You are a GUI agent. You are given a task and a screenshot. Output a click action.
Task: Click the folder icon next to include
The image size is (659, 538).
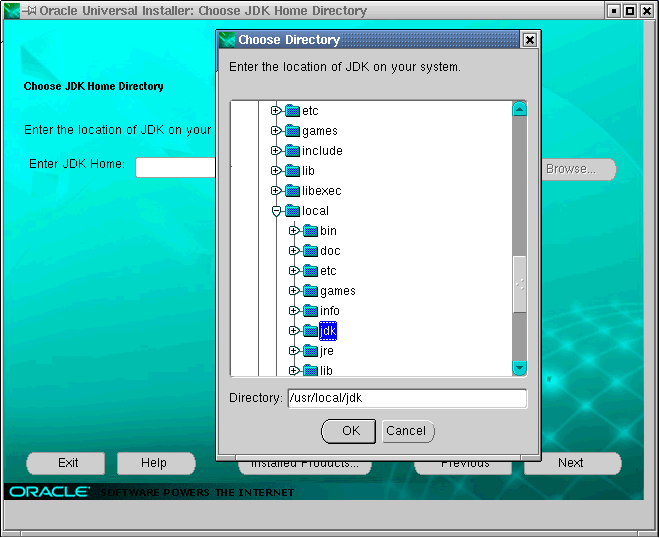pos(292,150)
